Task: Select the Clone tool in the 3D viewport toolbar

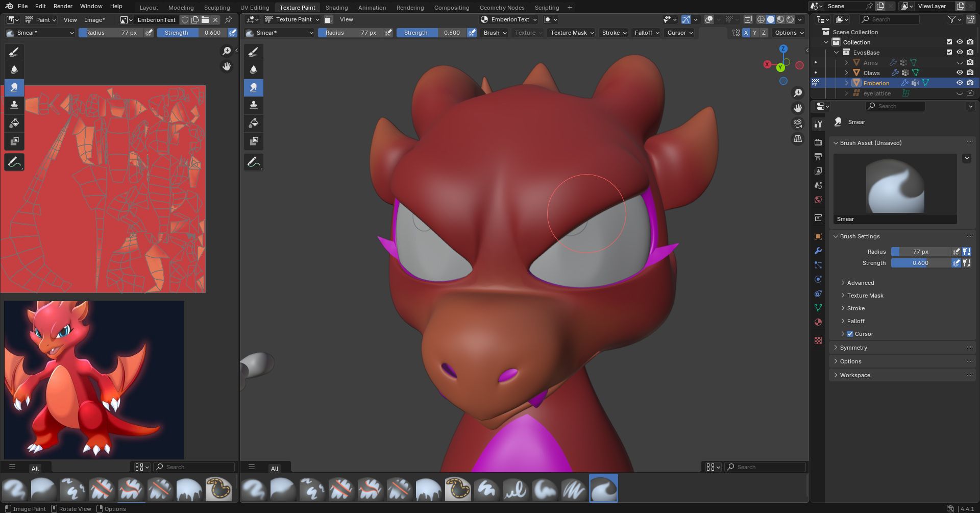Action: [254, 106]
